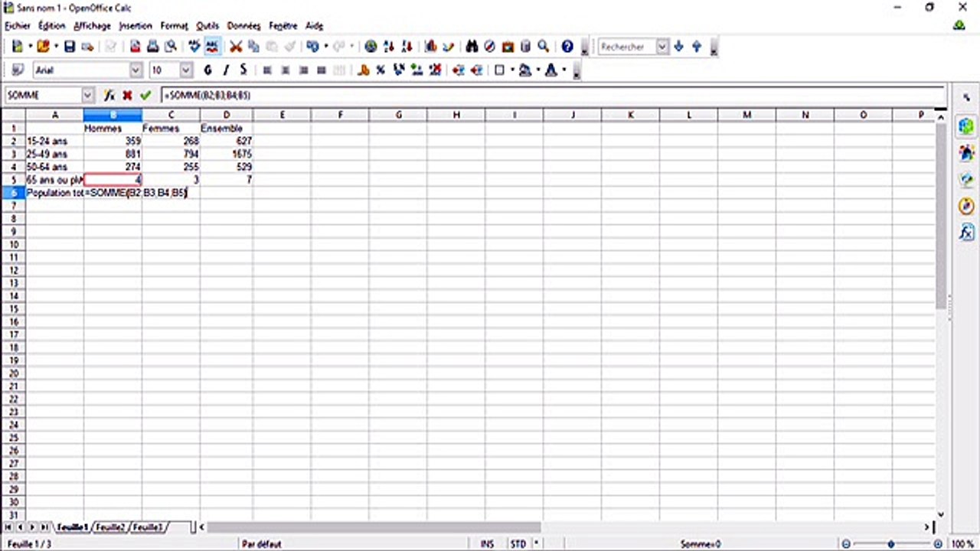This screenshot has height=551, width=980.
Task: Switch to the Feuille2 sheet tab
Action: (x=112, y=527)
